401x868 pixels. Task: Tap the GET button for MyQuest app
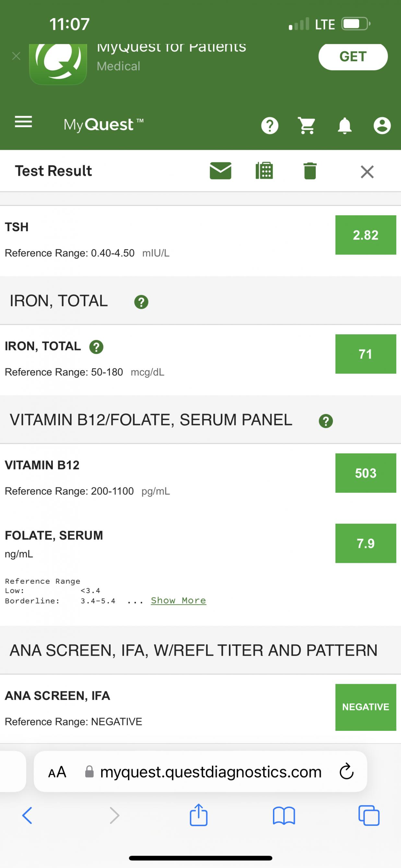coord(353,57)
